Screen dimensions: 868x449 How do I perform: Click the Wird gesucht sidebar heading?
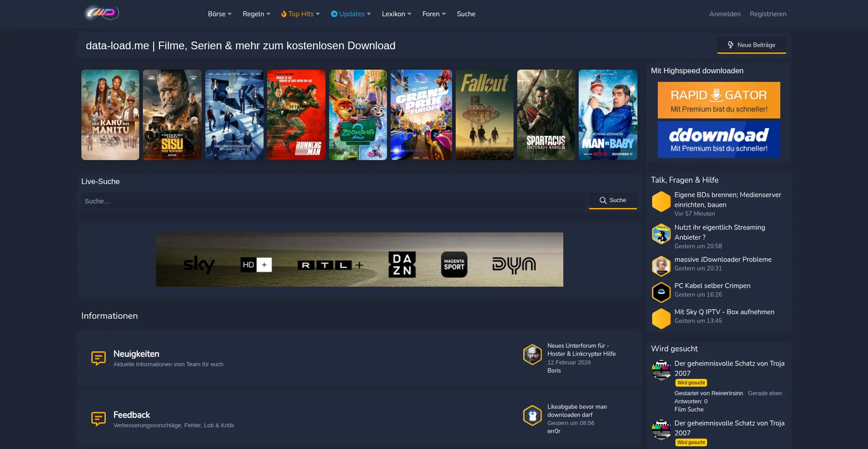[x=674, y=349]
